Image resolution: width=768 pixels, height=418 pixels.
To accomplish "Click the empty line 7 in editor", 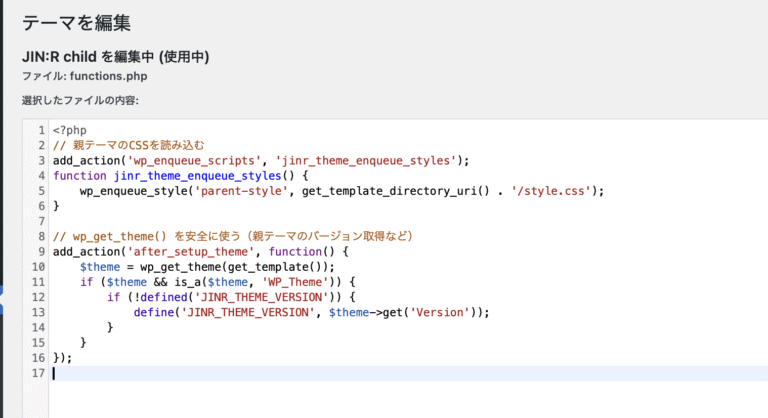I will [408, 221].
